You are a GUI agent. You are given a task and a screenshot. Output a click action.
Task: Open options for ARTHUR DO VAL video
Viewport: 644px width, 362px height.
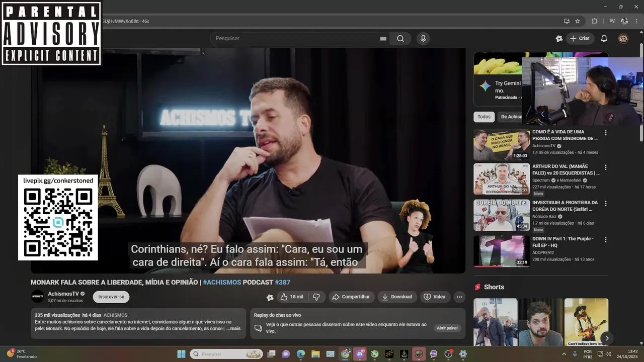606,167
